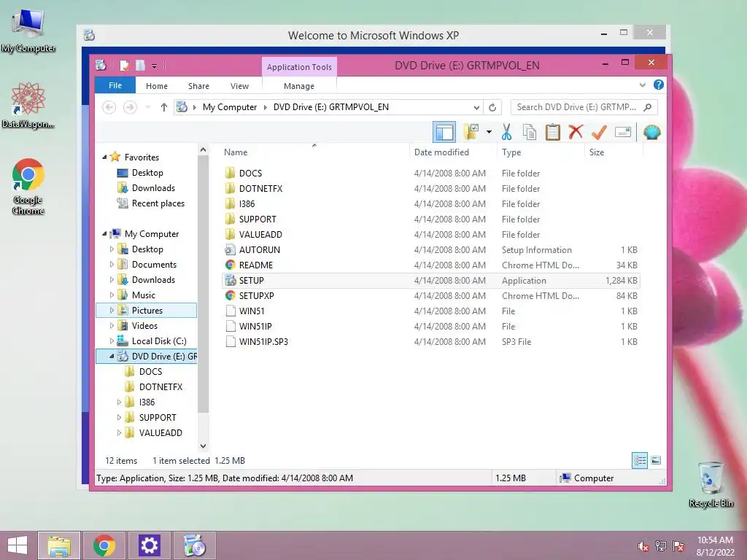Open the address bar history dropdown
Image resolution: width=747 pixels, height=560 pixels.
pos(476,107)
